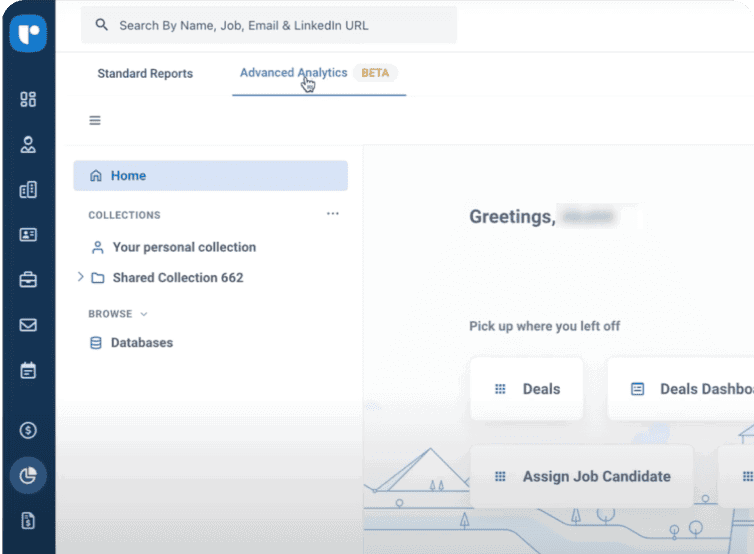Click the BROWSE section label
This screenshot has width=754, height=554.
pos(110,314)
